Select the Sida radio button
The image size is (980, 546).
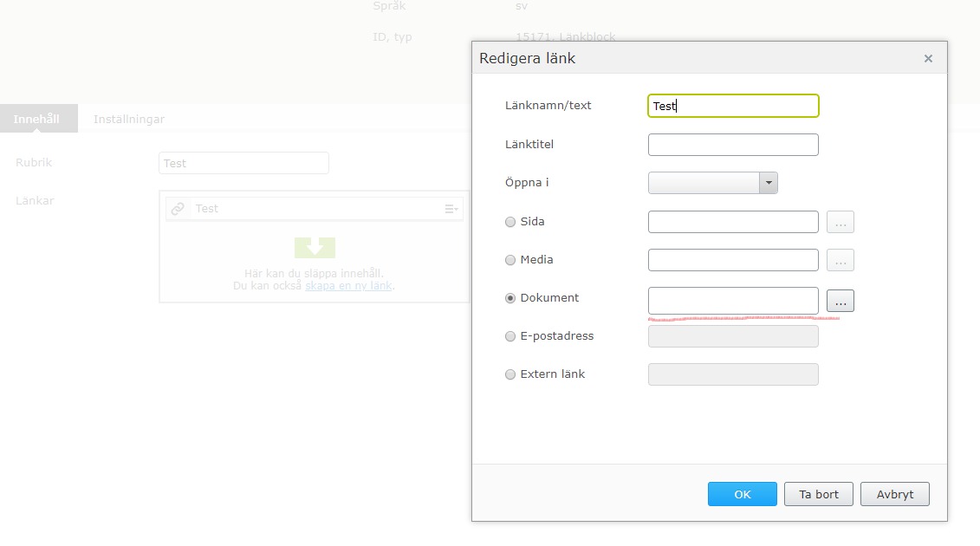(x=510, y=222)
